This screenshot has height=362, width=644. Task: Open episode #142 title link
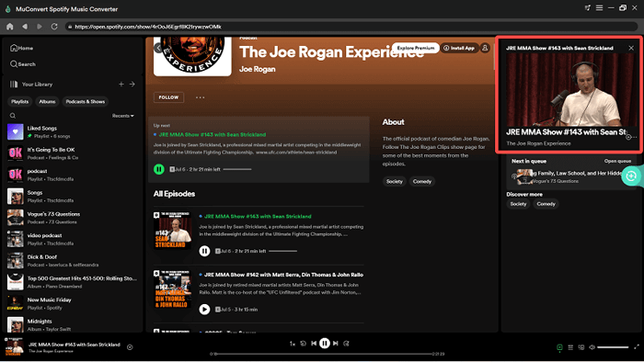[283, 275]
